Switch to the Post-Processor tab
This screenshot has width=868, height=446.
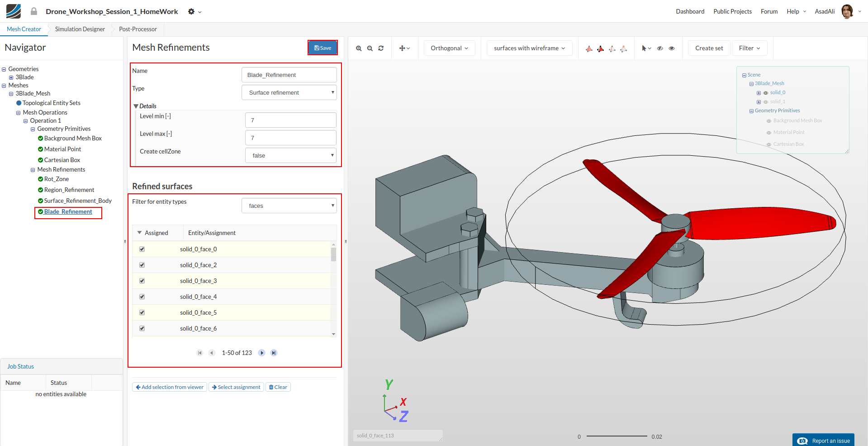click(138, 29)
